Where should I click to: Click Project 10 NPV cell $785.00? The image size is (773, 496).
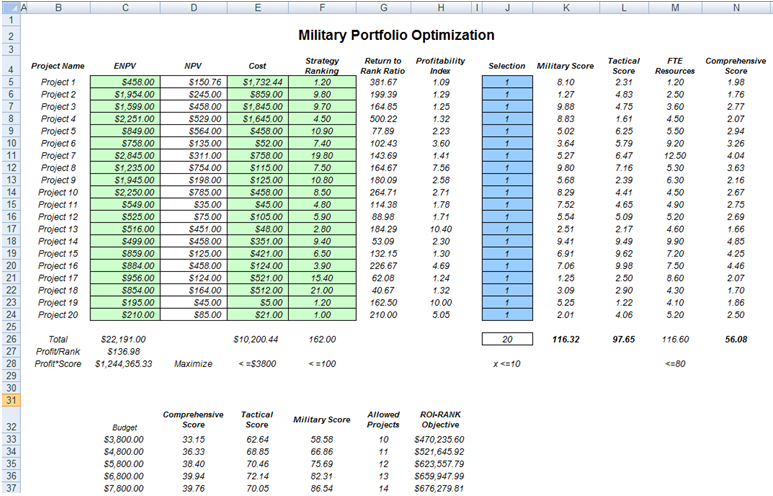point(194,192)
